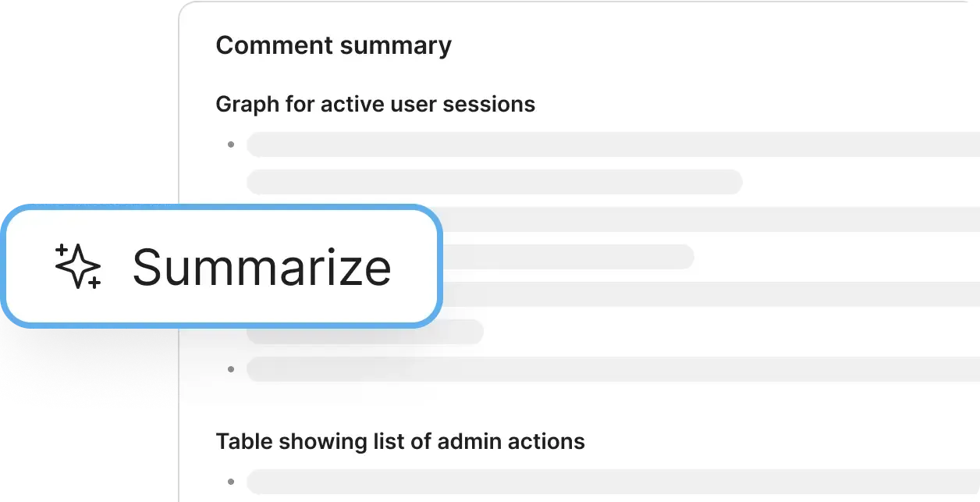Click the sparkle icon's left plus symbol
The height and width of the screenshot is (502, 980).
[62, 251]
